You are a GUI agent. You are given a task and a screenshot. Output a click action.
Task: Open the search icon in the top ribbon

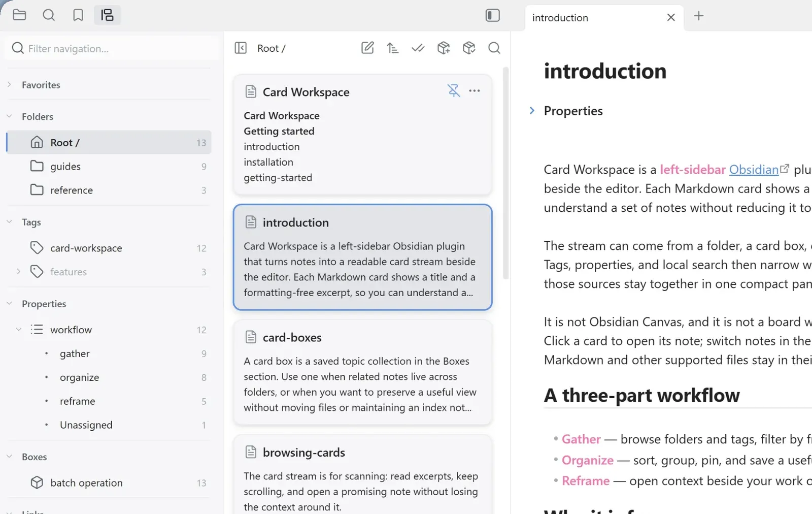[49, 15]
